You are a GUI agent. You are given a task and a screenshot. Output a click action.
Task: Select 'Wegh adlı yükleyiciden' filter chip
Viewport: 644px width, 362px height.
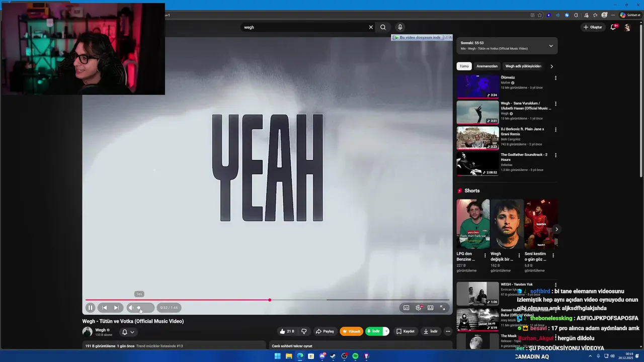[523, 66]
